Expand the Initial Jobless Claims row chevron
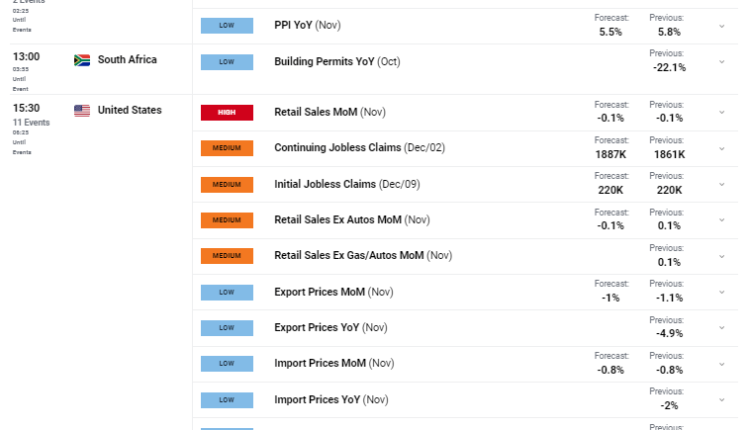This screenshot has width=750, height=430. click(x=722, y=185)
